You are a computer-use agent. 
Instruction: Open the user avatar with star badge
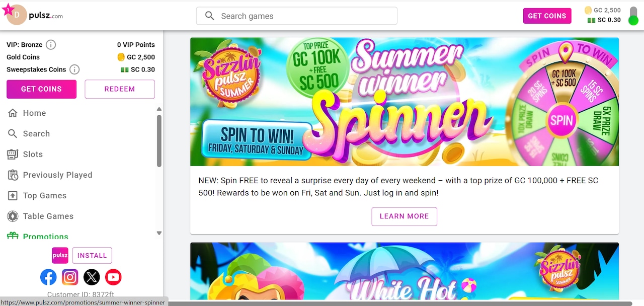point(15,15)
